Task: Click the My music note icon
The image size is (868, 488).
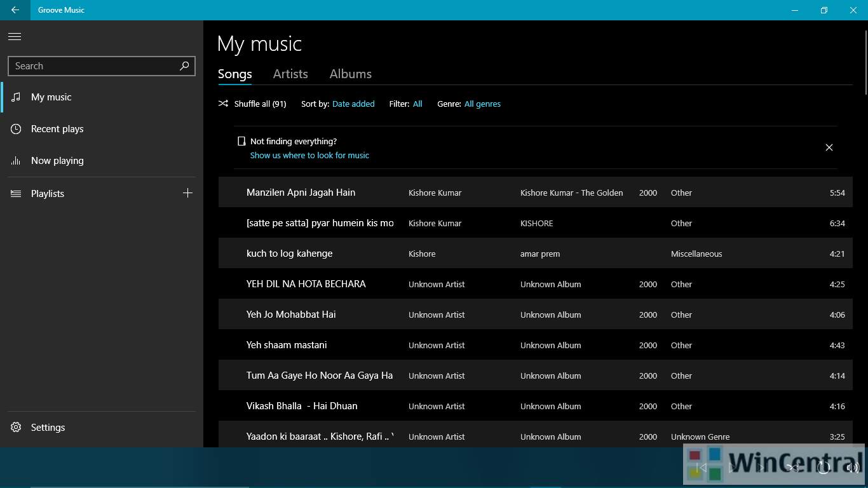Action: pos(16,97)
